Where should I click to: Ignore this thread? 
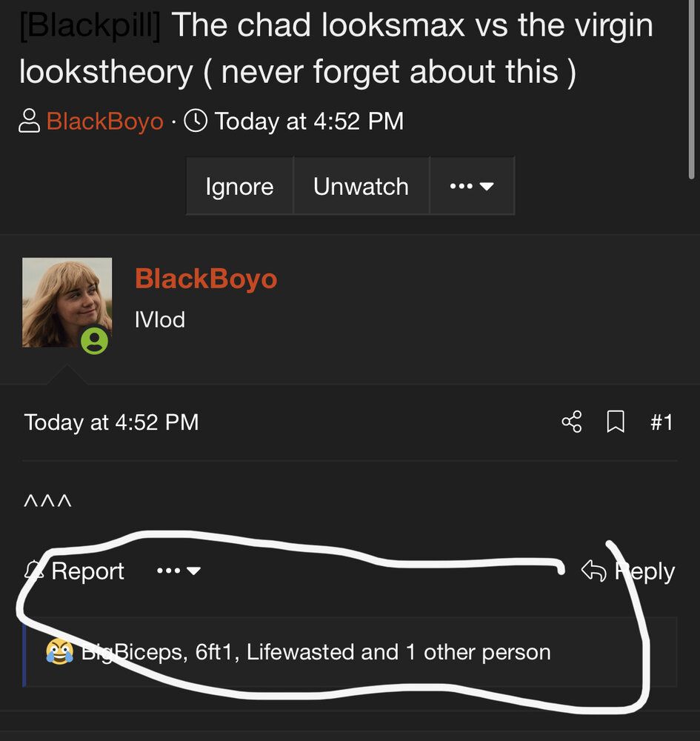pos(239,186)
